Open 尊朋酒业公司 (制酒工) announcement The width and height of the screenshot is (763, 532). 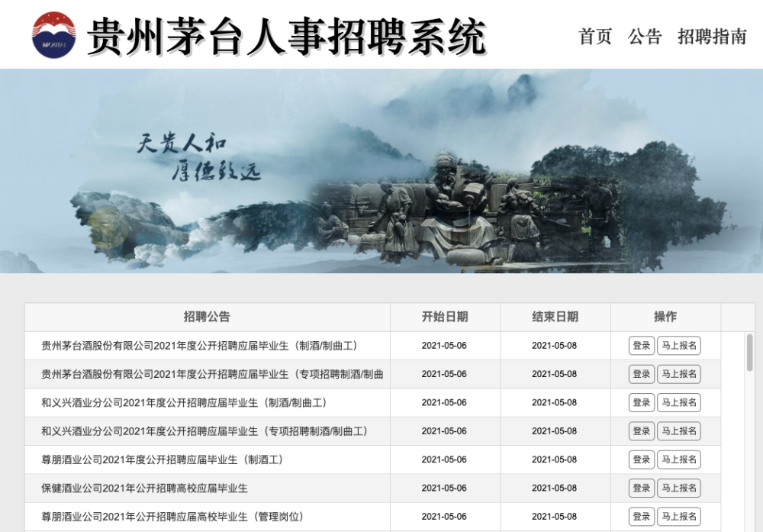pos(162,459)
